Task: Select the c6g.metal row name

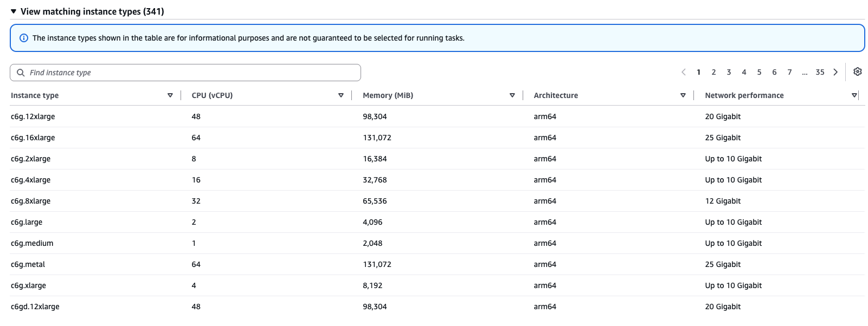Action: click(28, 264)
